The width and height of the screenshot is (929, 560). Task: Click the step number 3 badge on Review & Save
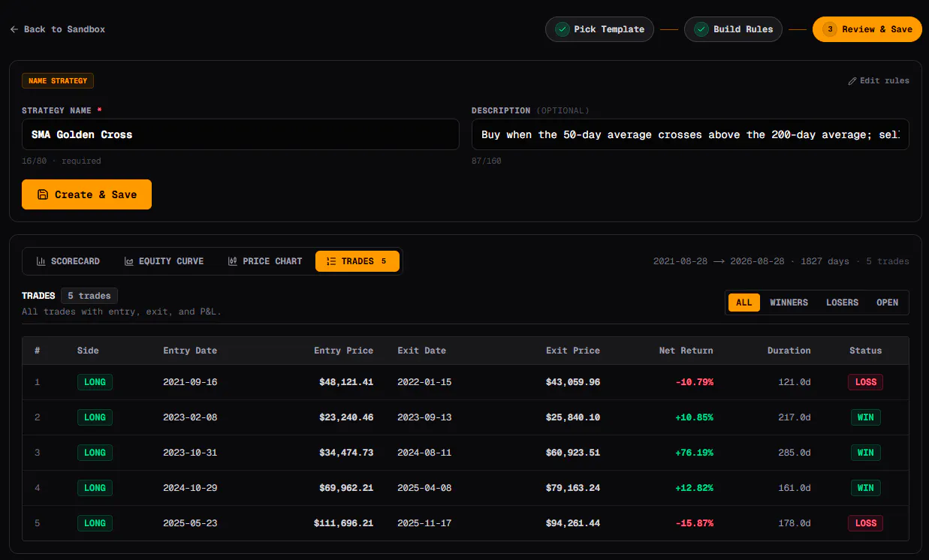[x=830, y=29]
